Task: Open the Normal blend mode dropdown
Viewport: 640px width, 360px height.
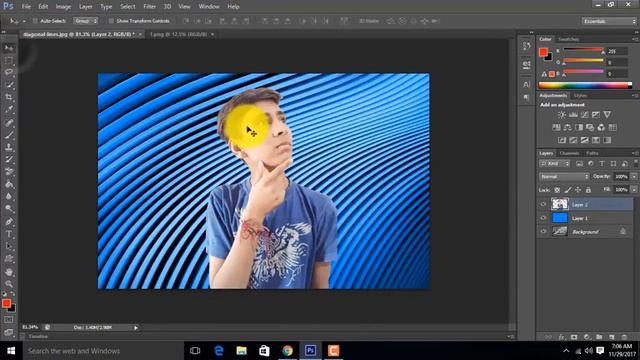Action: point(564,177)
